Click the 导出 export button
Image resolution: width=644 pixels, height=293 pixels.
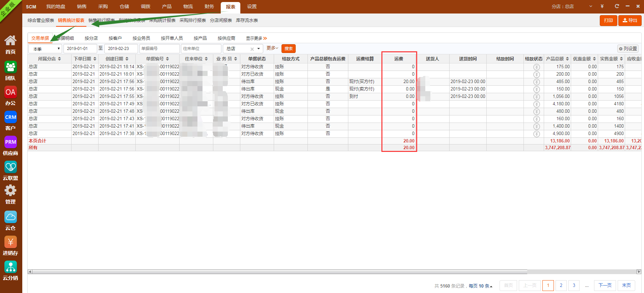[630, 20]
